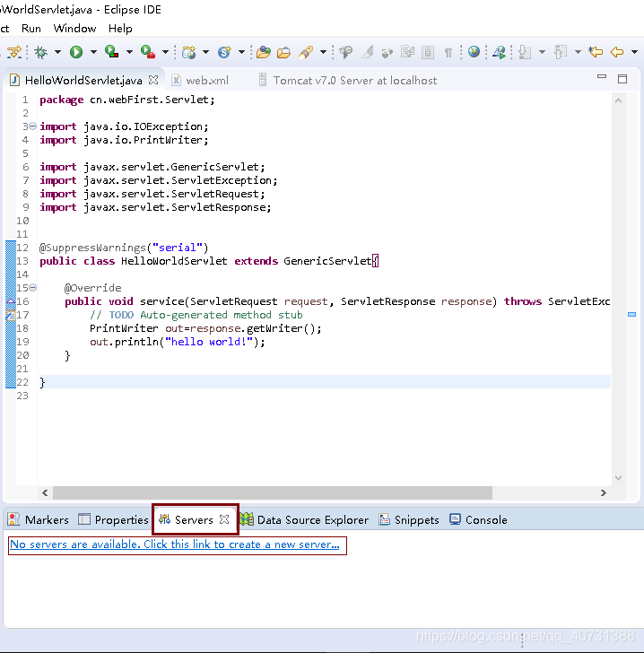Click the horizontal scrollbar right arrow
Image resolution: width=644 pixels, height=653 pixels.
point(603,492)
